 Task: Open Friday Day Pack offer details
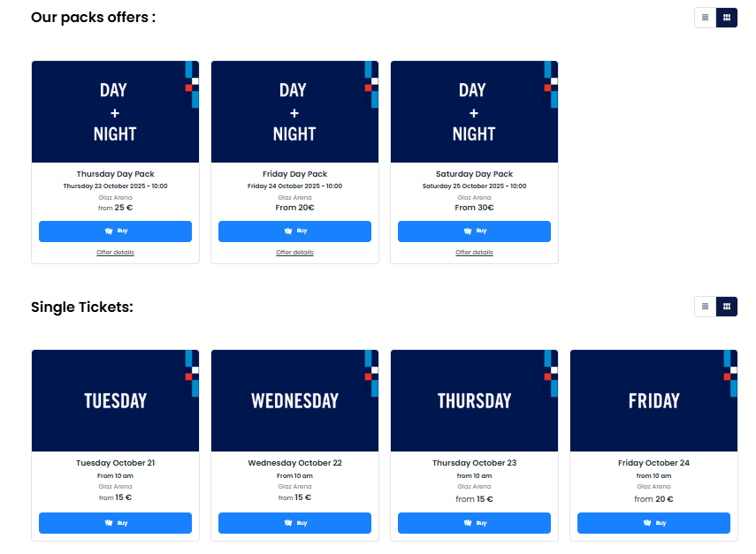point(294,253)
